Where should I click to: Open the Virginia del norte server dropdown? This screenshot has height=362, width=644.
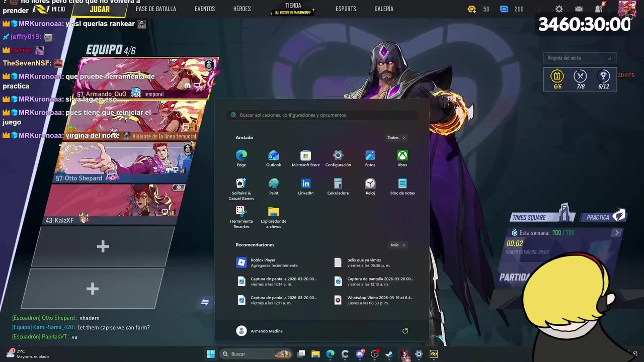tap(580, 58)
